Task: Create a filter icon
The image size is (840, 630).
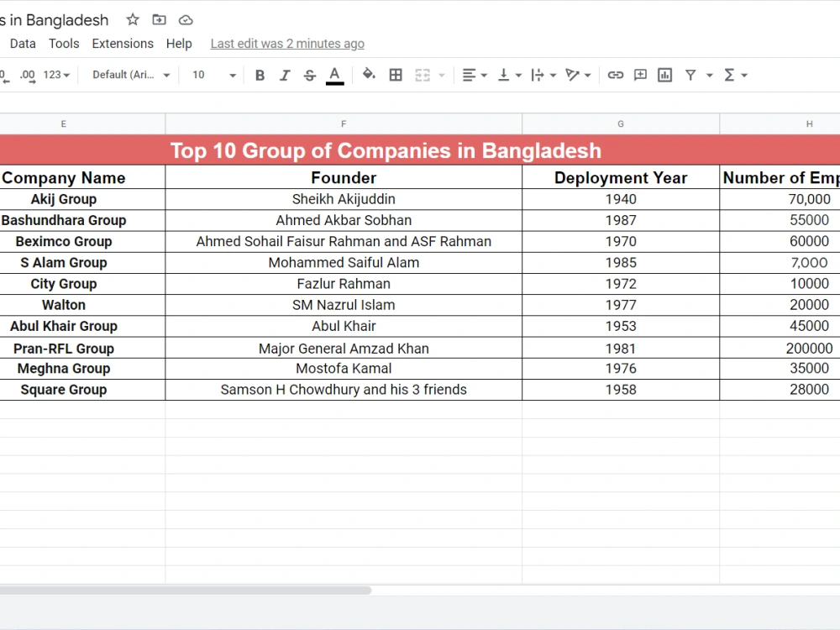Action: 690,75
